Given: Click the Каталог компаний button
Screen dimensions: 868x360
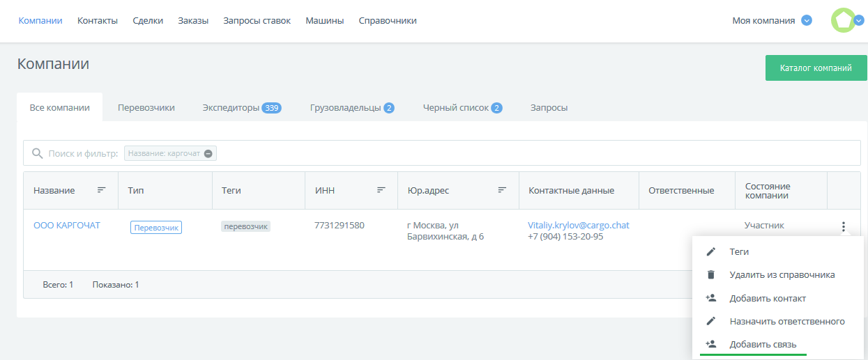Looking at the screenshot, I should [x=816, y=68].
